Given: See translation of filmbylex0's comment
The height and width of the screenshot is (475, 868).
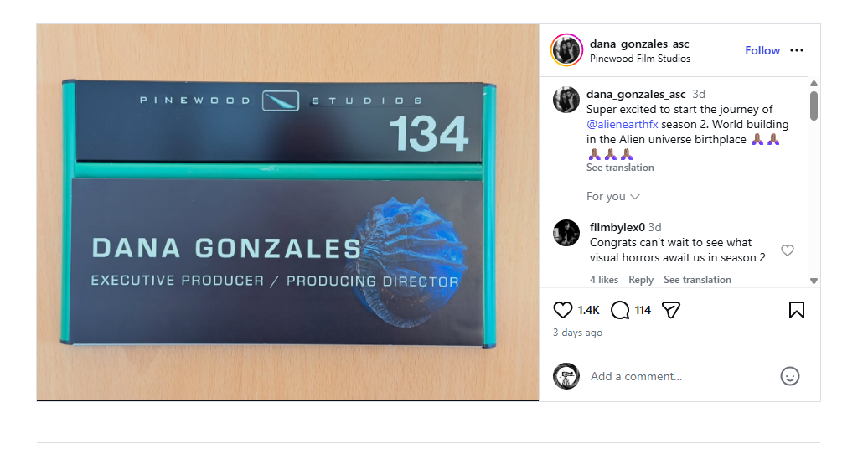Looking at the screenshot, I should pos(697,280).
